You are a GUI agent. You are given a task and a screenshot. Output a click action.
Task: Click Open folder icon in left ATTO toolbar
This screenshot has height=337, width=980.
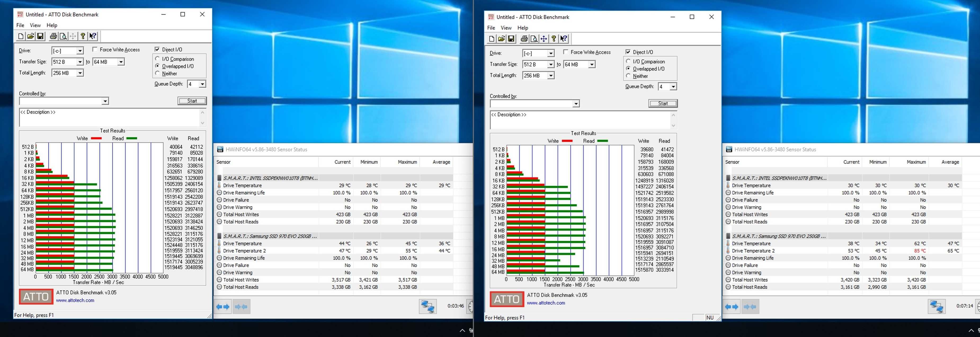[30, 36]
